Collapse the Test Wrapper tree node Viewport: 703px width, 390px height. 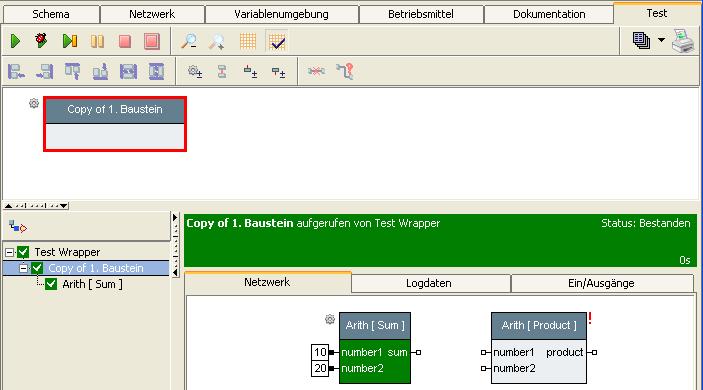coord(9,252)
